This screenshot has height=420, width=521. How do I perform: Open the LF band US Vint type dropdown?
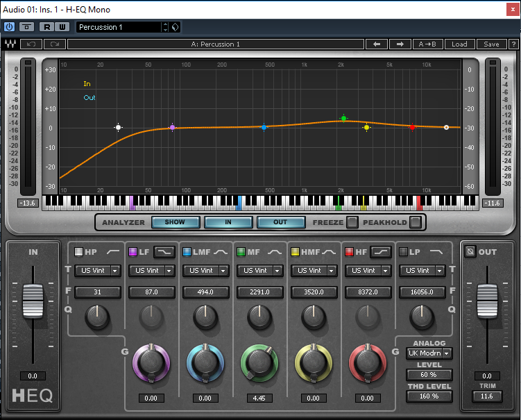[x=151, y=271]
